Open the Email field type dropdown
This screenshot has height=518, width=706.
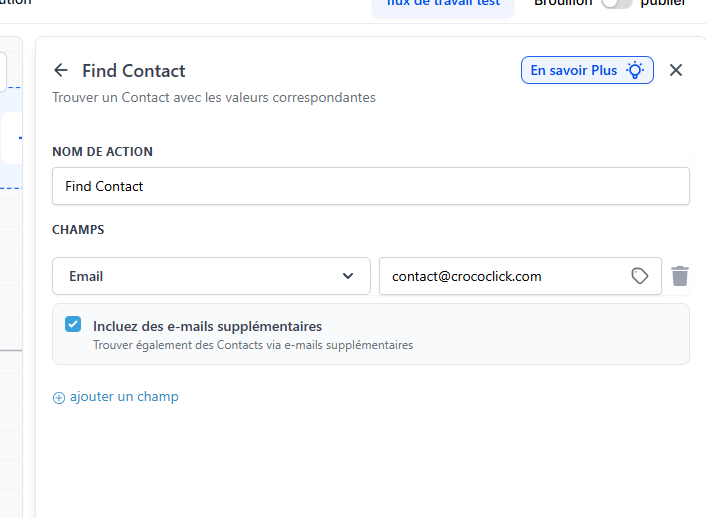tap(211, 276)
